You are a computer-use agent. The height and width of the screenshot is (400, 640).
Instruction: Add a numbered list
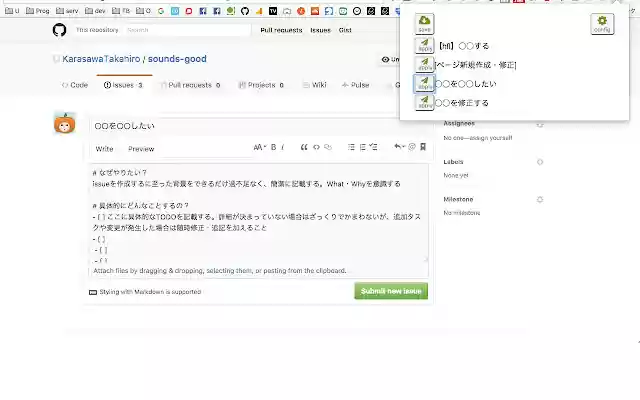click(x=362, y=147)
